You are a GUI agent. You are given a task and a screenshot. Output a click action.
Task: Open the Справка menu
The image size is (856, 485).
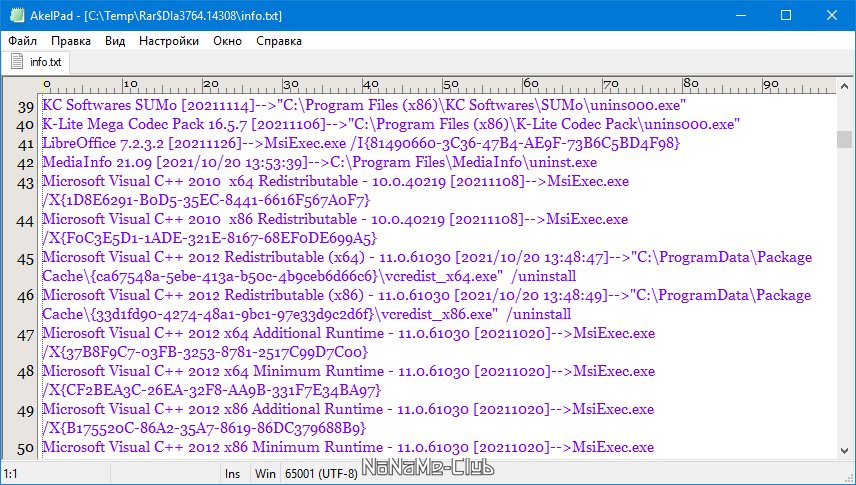coord(279,41)
